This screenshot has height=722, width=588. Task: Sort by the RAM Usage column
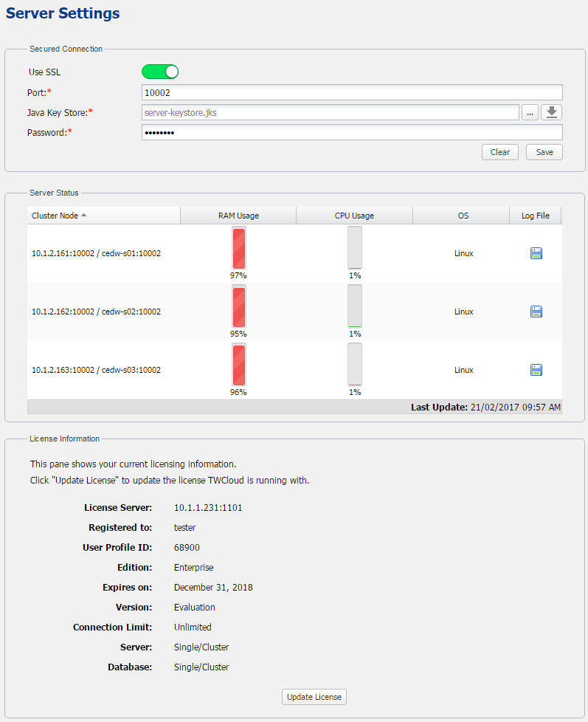pos(238,216)
